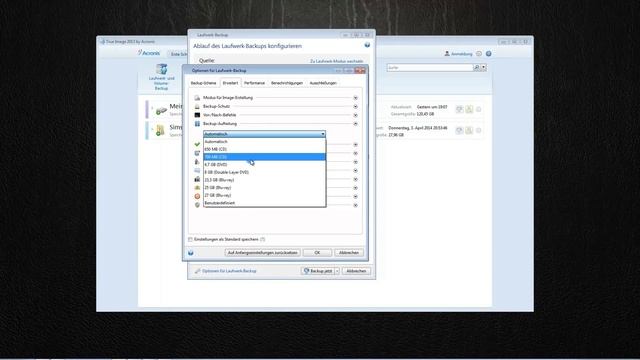Click the help icon in Optionen dialog footer
The width and height of the screenshot is (640, 360).
tap(191, 253)
